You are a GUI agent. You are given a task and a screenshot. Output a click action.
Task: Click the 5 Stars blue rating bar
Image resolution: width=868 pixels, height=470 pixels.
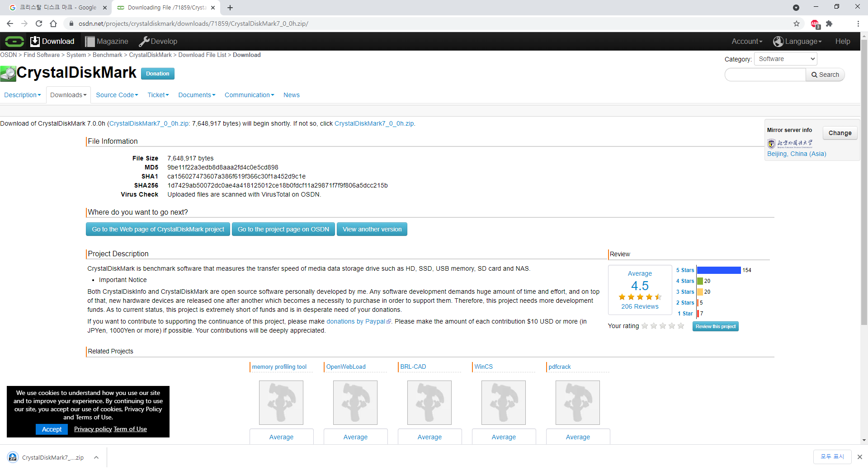[x=719, y=270]
